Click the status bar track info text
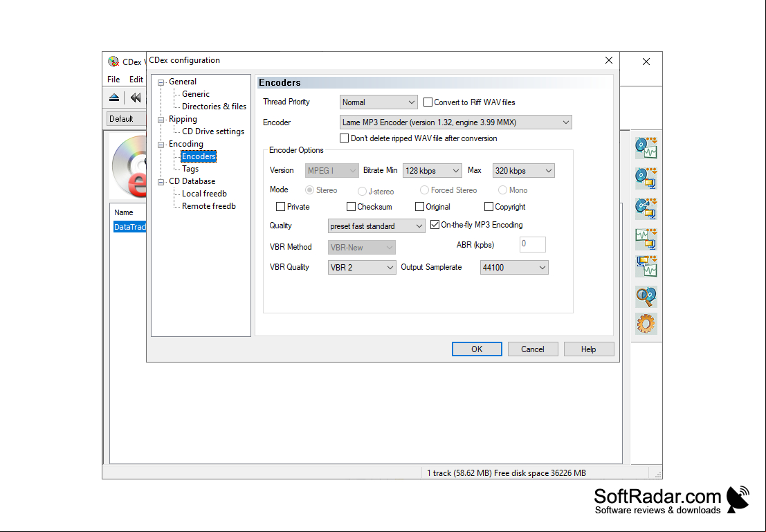Viewport: 766px width, 532px height. (506, 473)
